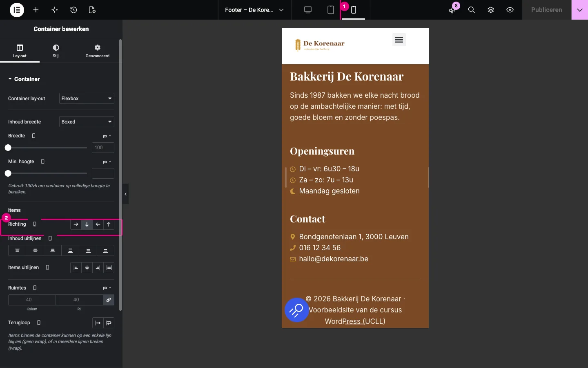The height and width of the screenshot is (368, 588).
Task: Stretch items alignment option
Action: pyautogui.click(x=109, y=268)
